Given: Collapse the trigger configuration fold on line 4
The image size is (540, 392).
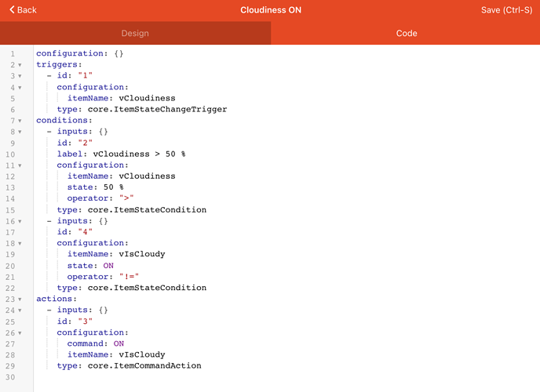Looking at the screenshot, I should tap(20, 88).
